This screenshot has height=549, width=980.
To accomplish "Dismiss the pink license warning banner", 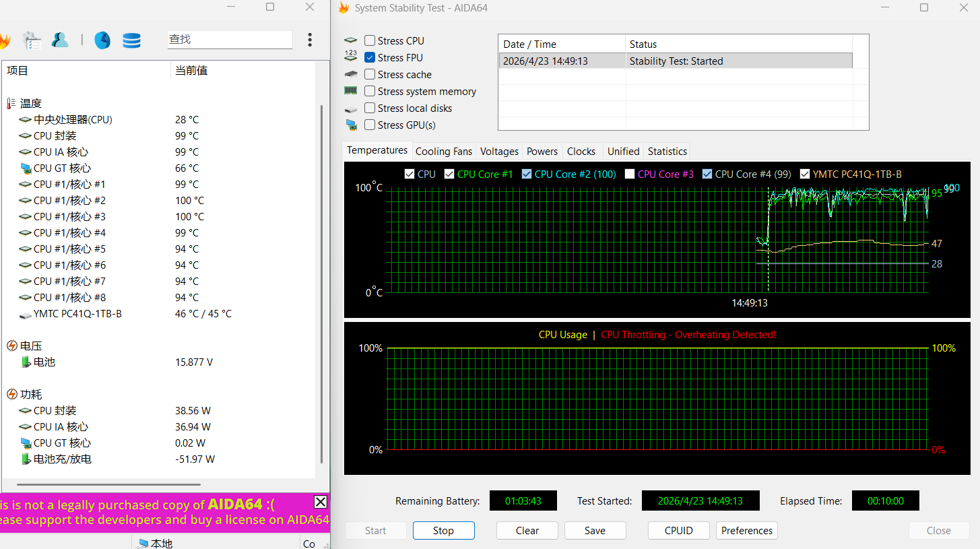I will coord(321,502).
